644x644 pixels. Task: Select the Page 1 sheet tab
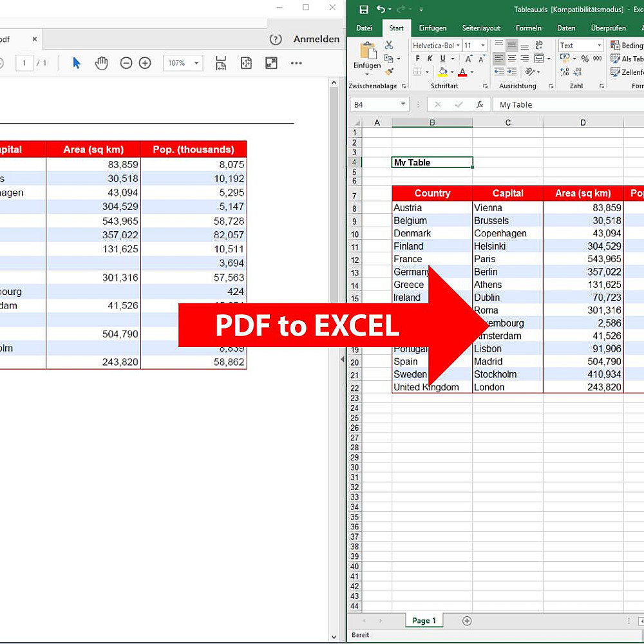tap(424, 621)
